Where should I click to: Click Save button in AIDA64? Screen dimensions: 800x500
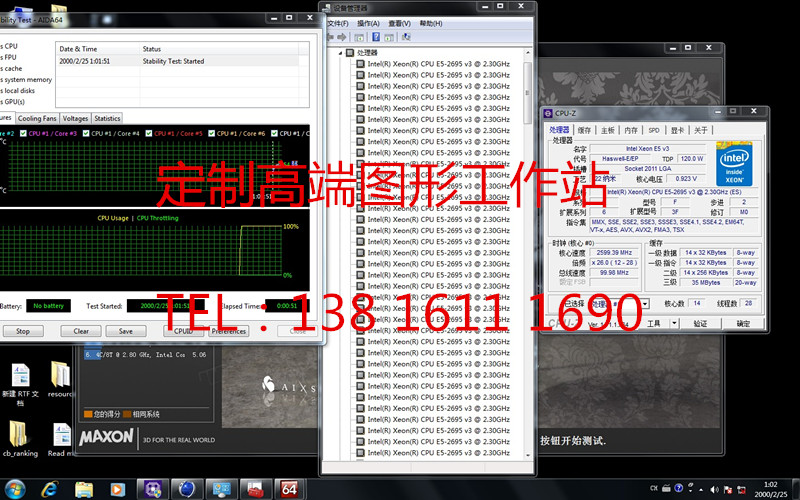click(126, 331)
